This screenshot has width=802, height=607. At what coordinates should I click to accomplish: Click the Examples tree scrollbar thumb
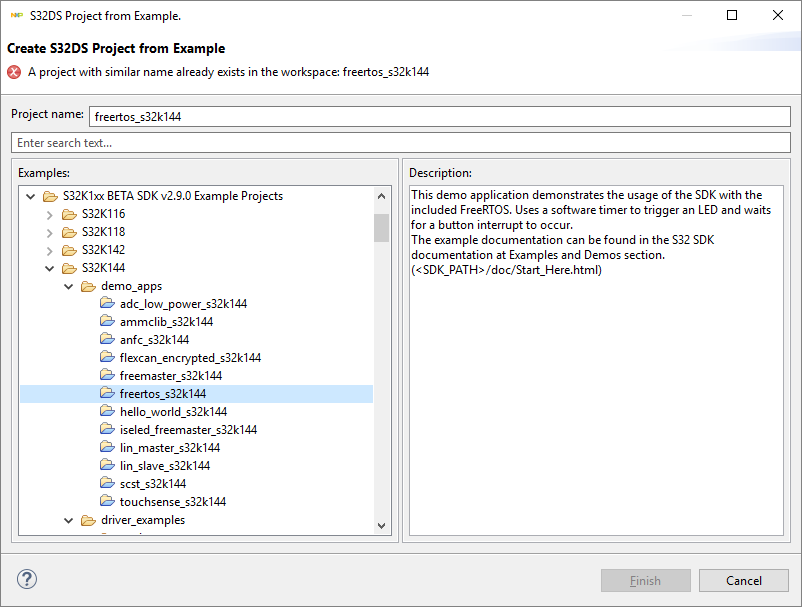(x=381, y=228)
